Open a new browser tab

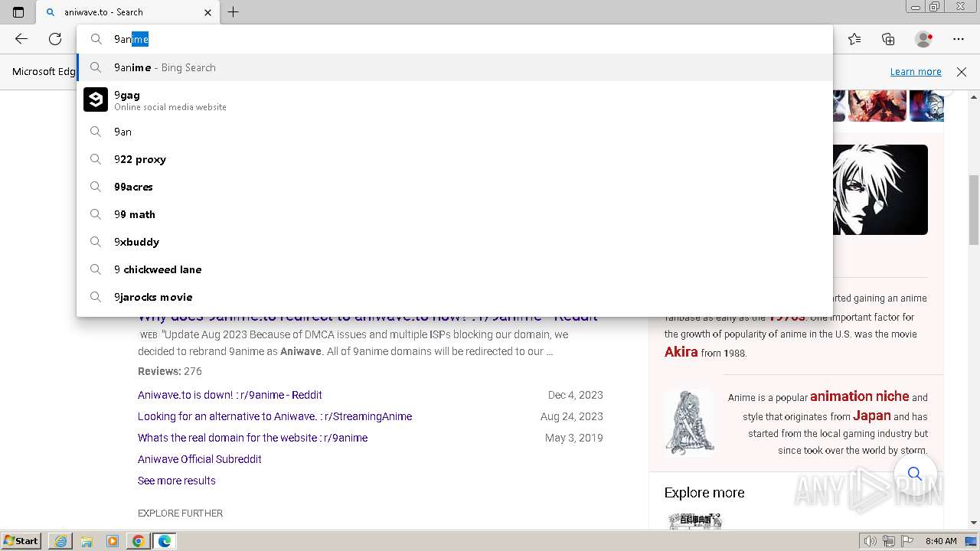click(x=234, y=12)
